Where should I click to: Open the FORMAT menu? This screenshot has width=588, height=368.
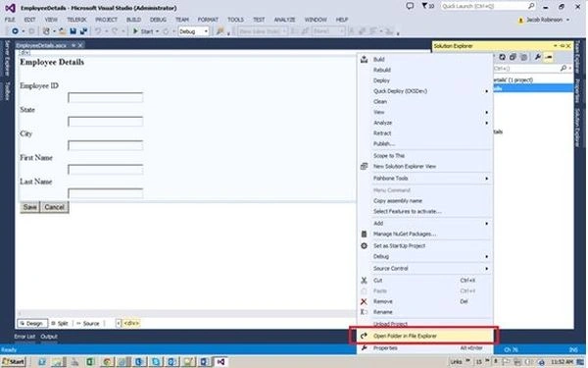[208, 20]
